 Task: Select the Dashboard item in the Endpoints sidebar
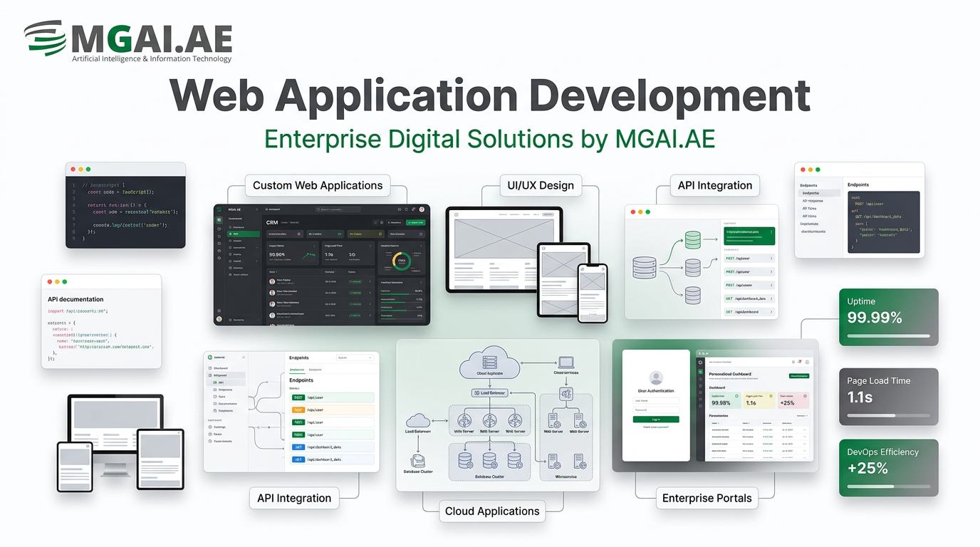click(219, 368)
